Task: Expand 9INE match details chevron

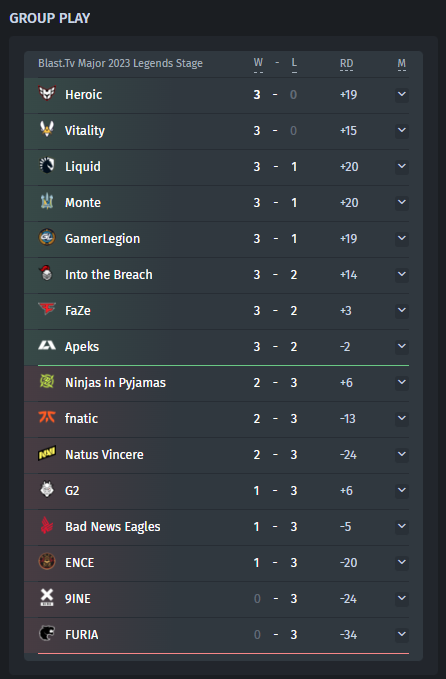Action: point(402,598)
